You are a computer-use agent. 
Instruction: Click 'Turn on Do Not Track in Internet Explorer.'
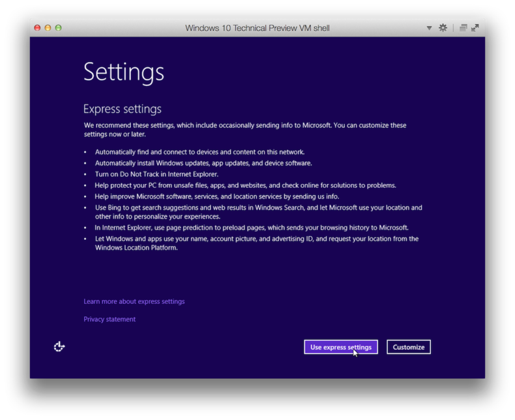156,174
